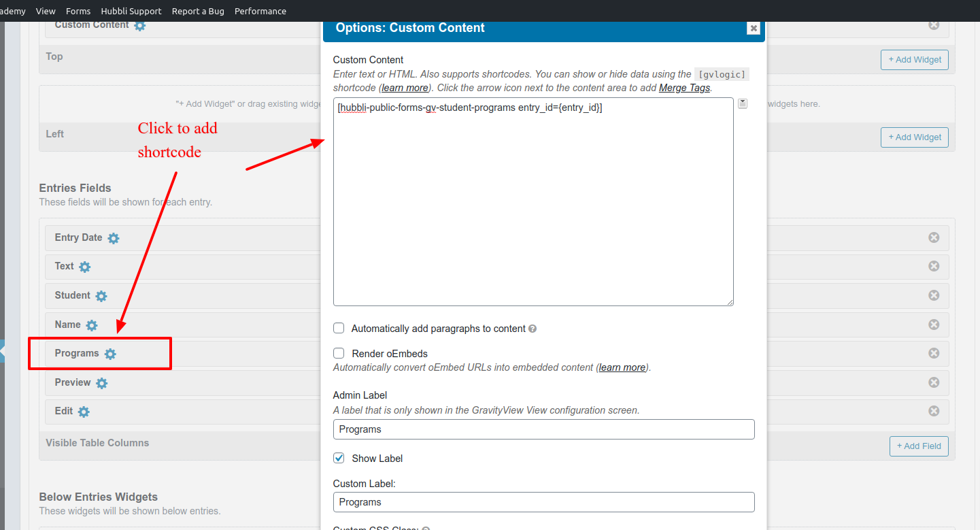Open the Student field settings gear

coord(101,296)
